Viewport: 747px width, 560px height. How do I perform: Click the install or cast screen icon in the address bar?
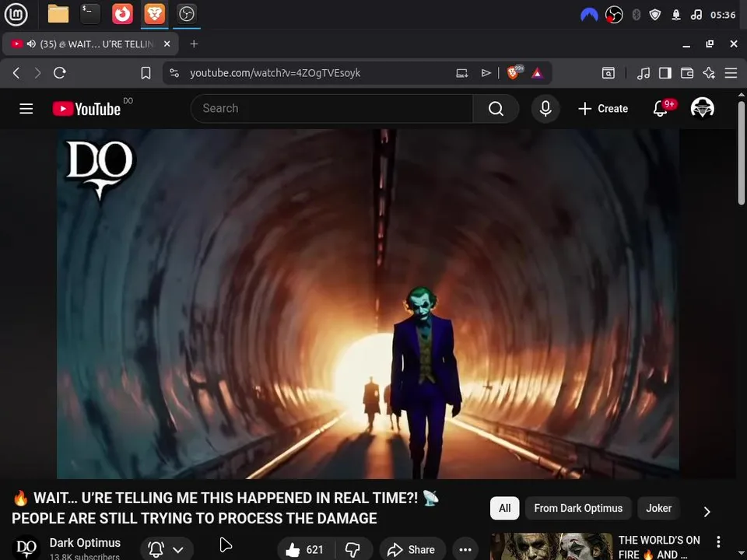point(461,73)
